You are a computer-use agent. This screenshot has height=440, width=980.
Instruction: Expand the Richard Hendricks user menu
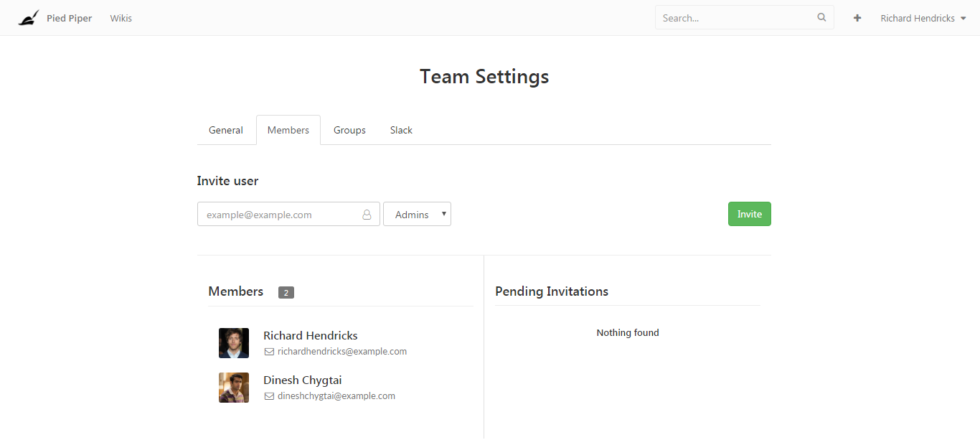[923, 18]
